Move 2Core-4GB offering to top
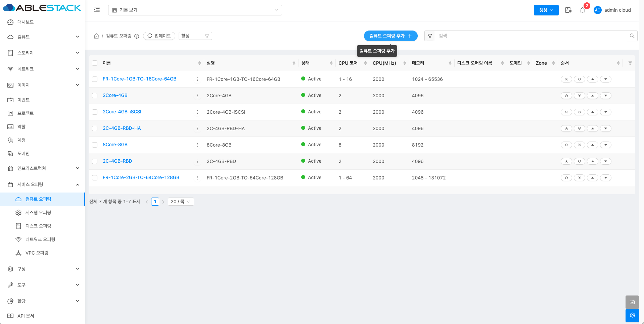 (566, 96)
